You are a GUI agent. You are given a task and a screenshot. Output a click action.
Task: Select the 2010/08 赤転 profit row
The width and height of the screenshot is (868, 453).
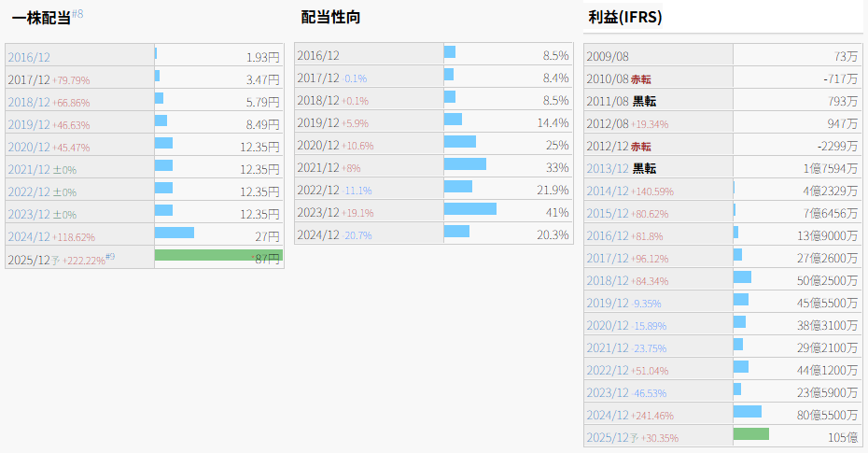[x=619, y=78]
